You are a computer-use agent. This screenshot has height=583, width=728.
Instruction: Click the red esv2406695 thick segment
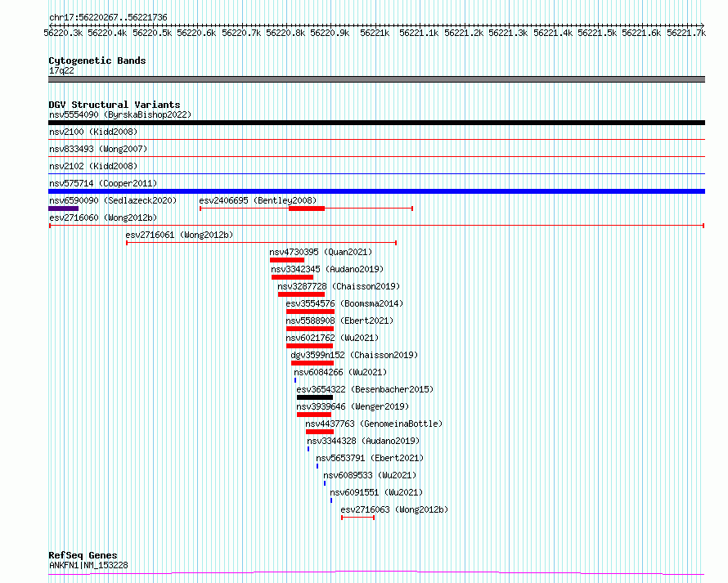coord(307,209)
